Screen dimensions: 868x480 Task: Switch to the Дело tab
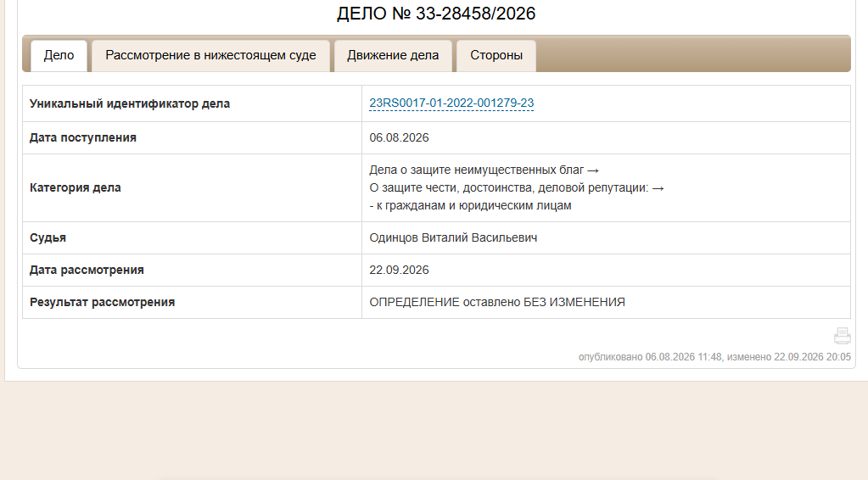(59, 55)
